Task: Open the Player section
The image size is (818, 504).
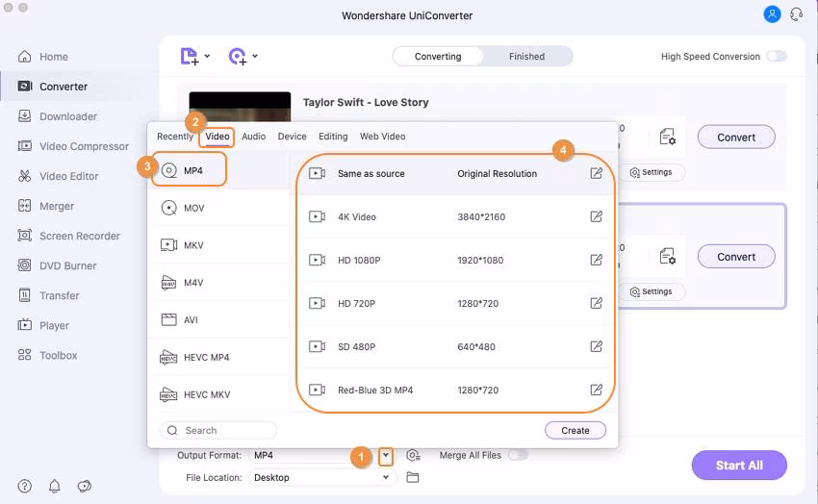Action: click(x=43, y=325)
